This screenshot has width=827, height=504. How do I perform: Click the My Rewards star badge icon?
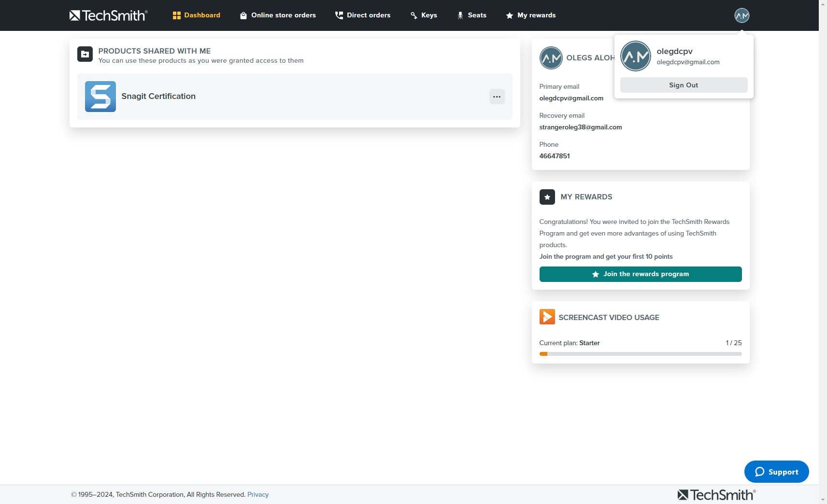click(547, 197)
